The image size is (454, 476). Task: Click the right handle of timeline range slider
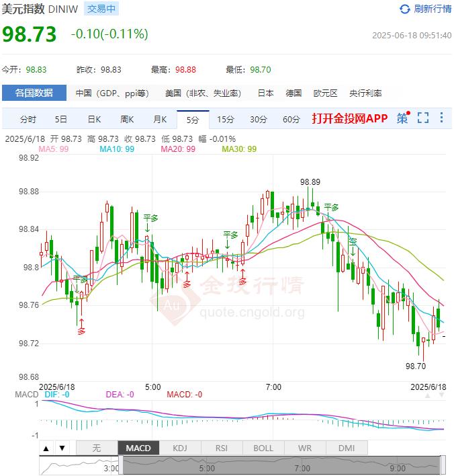tap(443, 465)
